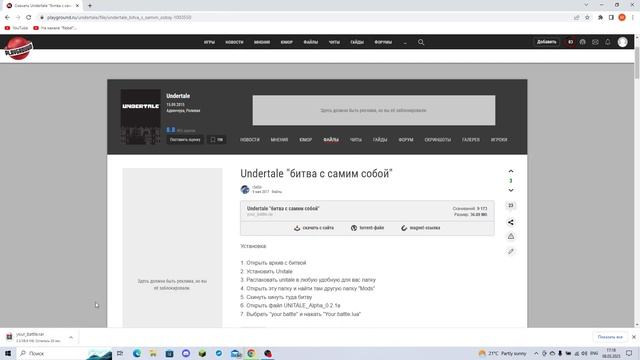Click the share icon beside the article
This screenshot has width=640, height=360.
tap(511, 222)
